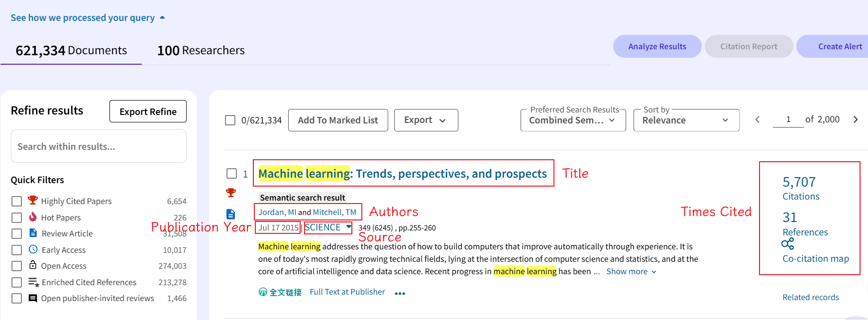
Task: Check the Highly Cited Papers filter
Action: coord(17,201)
